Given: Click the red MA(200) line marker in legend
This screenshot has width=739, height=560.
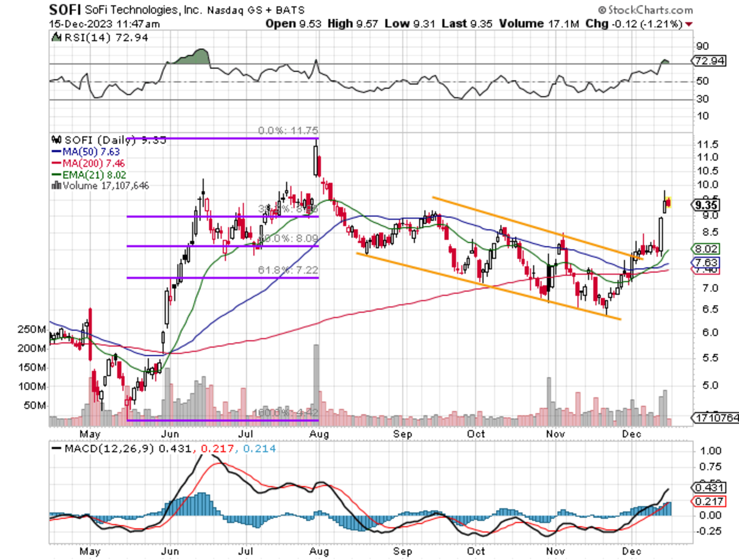Looking at the screenshot, I should tap(54, 163).
